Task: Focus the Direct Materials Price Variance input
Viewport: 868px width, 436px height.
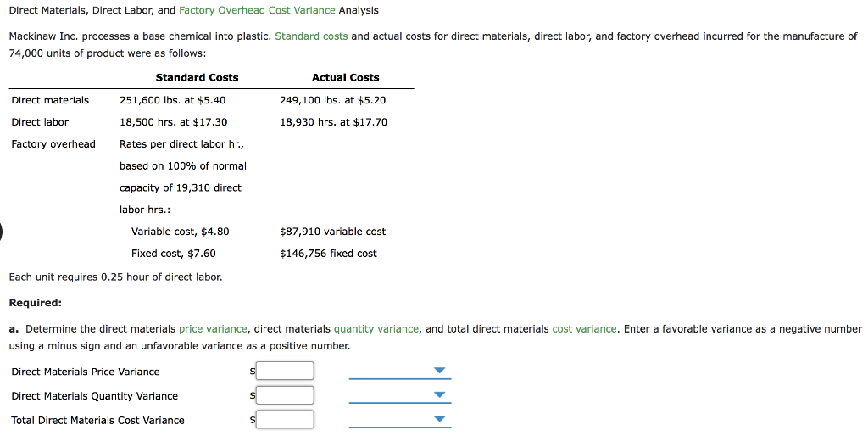Action: click(x=285, y=372)
